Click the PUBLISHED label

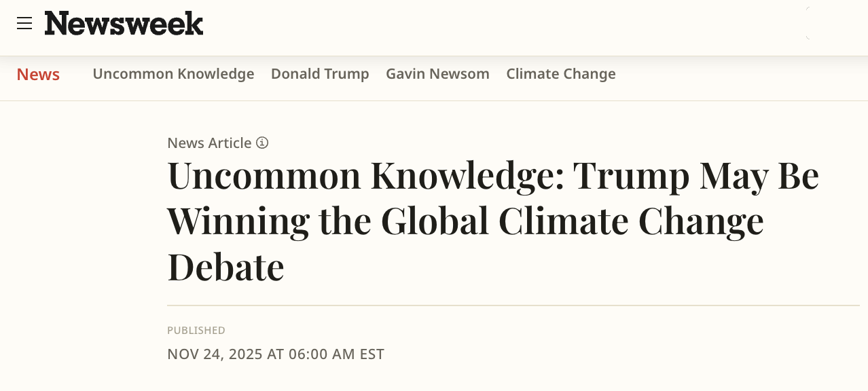(x=196, y=331)
